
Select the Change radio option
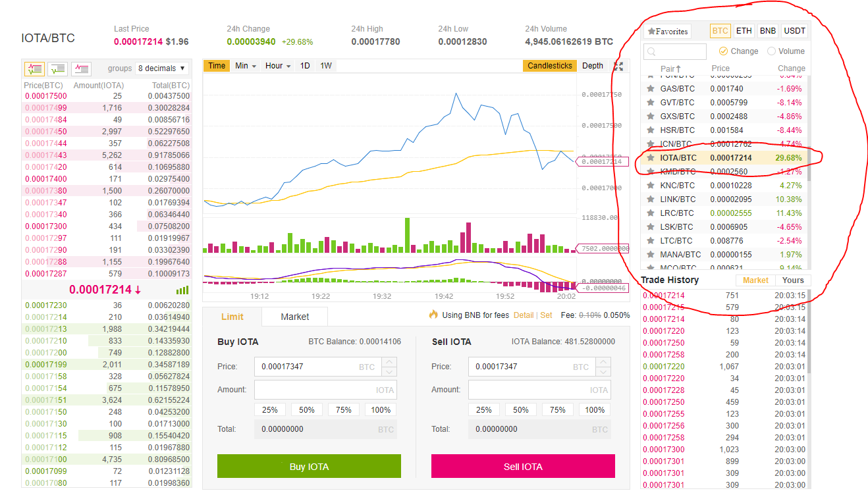point(723,51)
